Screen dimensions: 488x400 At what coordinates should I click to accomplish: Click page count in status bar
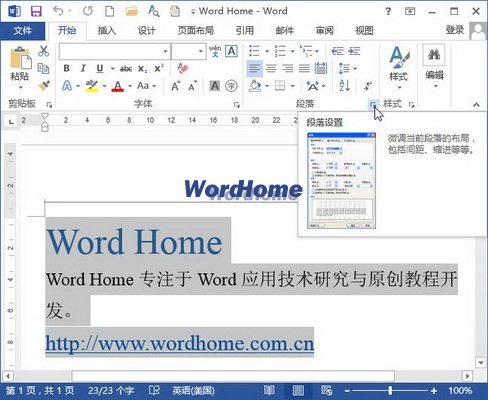point(40,390)
